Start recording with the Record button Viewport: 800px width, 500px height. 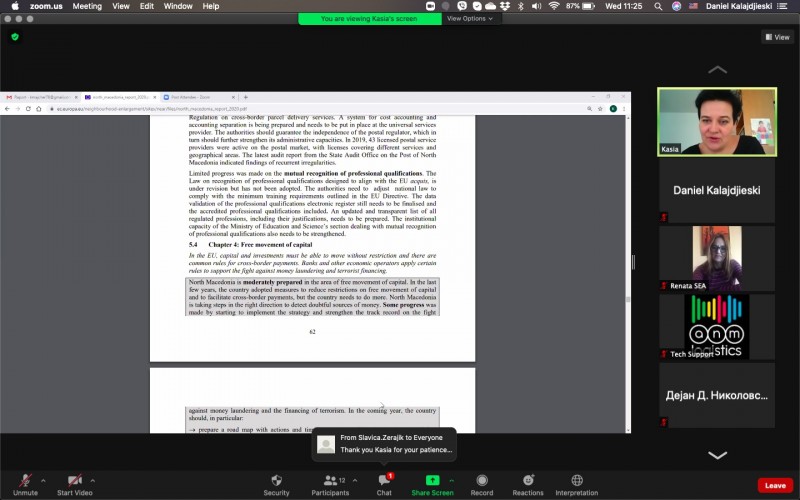[482, 481]
